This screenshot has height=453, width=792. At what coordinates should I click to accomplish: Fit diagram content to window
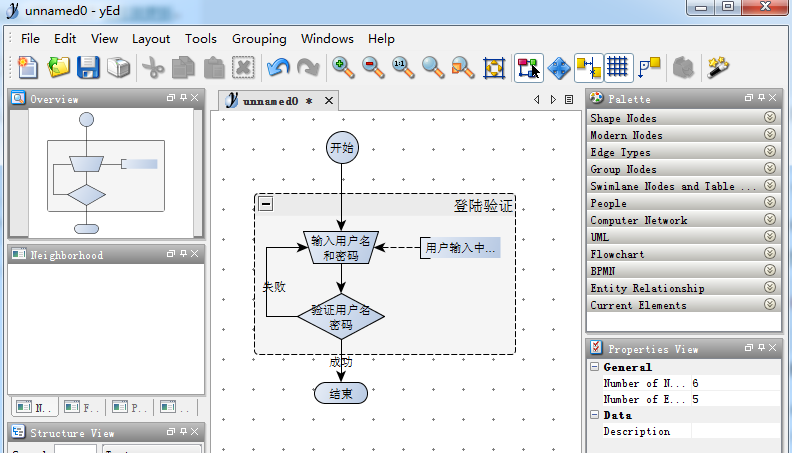(x=494, y=68)
